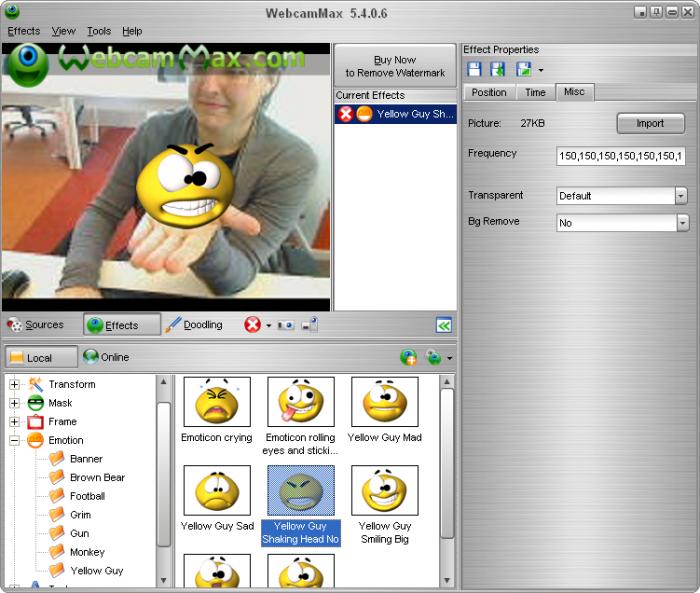This screenshot has width=700, height=593.
Task: Open the Football folder
Action: (x=77, y=496)
